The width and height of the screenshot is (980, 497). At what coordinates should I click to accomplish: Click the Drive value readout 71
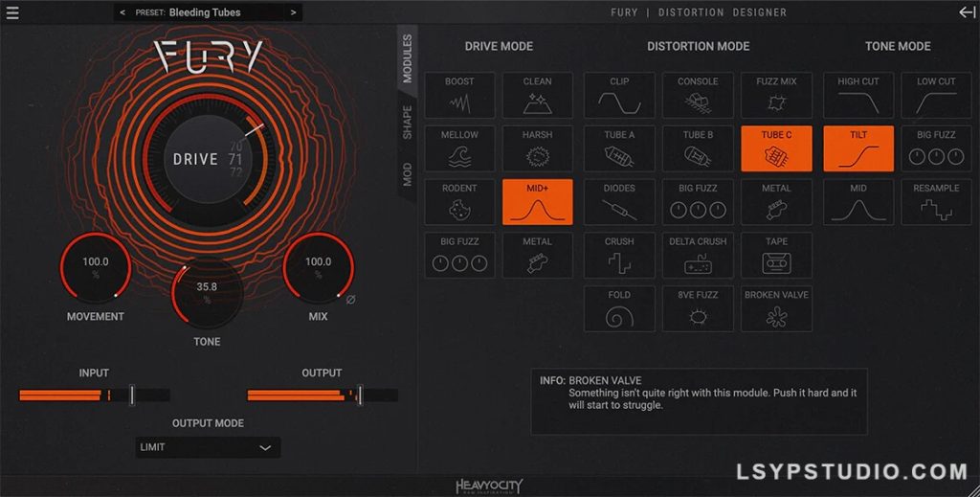[x=235, y=159]
